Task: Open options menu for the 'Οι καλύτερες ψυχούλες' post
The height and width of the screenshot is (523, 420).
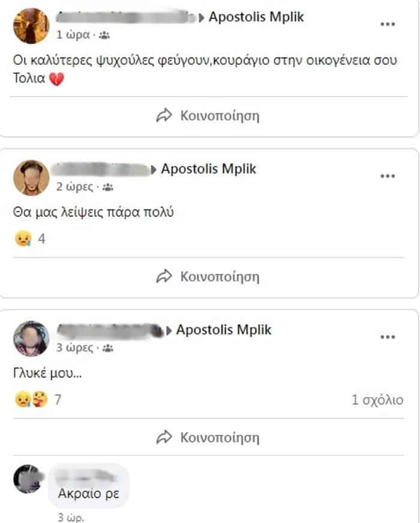Action: coord(388,25)
